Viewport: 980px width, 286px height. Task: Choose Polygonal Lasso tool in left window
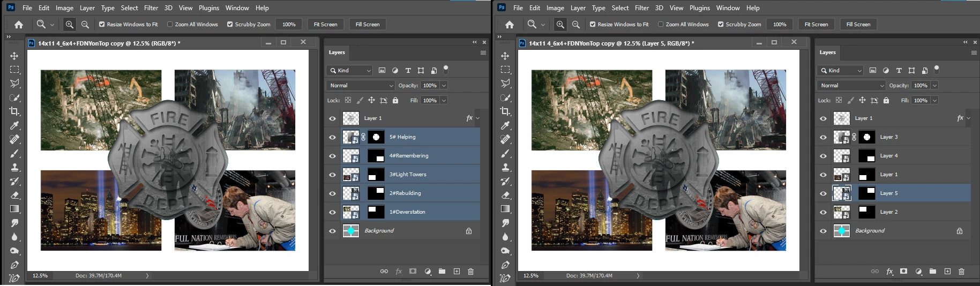click(14, 84)
